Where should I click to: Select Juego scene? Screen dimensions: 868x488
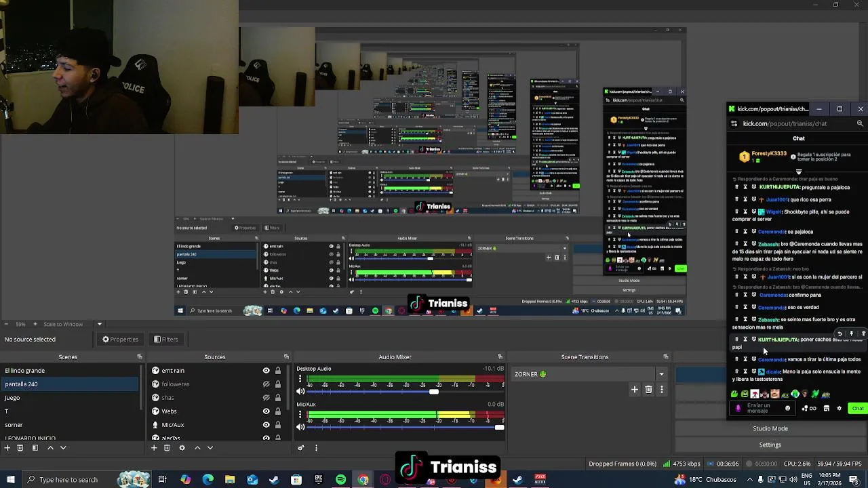[x=69, y=398]
